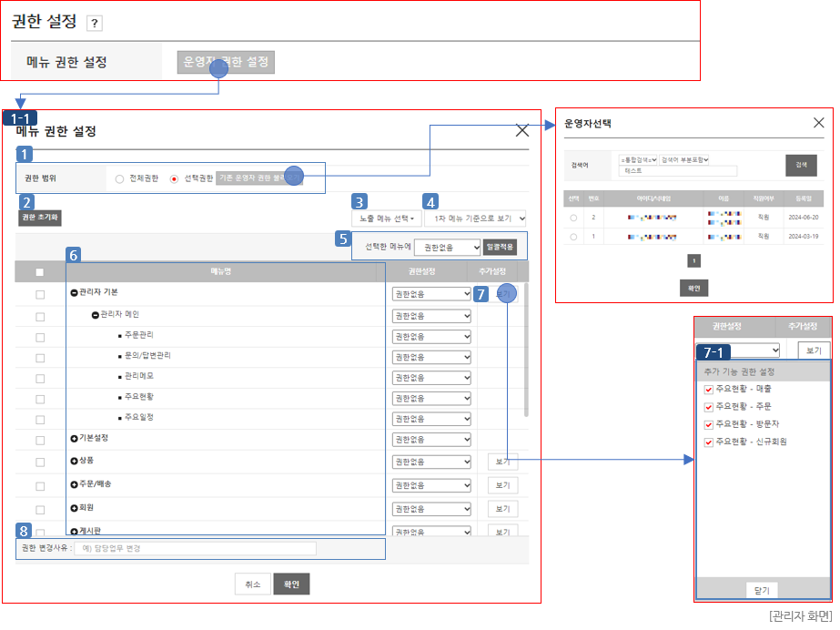Open permission dropdown for 주문관리 row
Image resolution: width=840 pixels, height=630 pixels.
click(431, 337)
